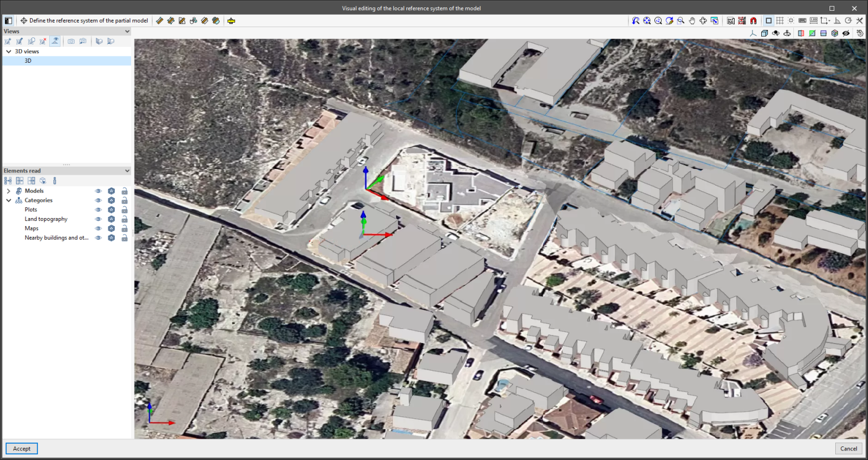The width and height of the screenshot is (868, 460).
Task: Click the create new view icon
Action: click(8, 41)
